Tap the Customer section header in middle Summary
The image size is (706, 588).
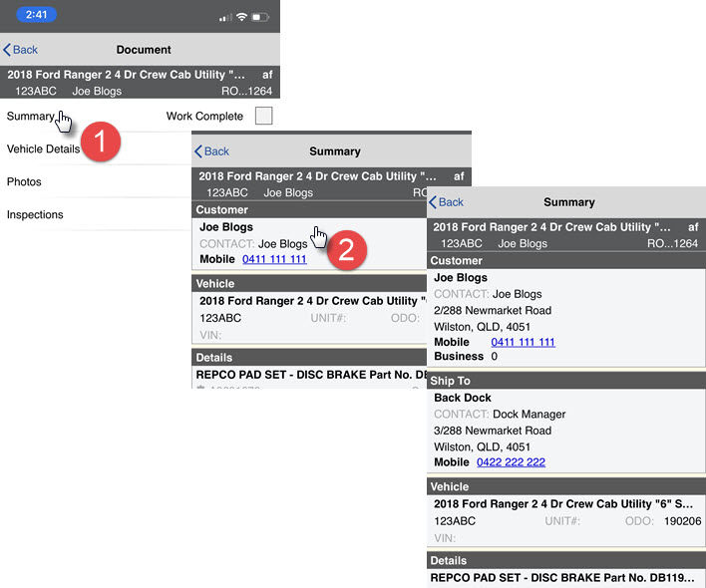tap(309, 210)
